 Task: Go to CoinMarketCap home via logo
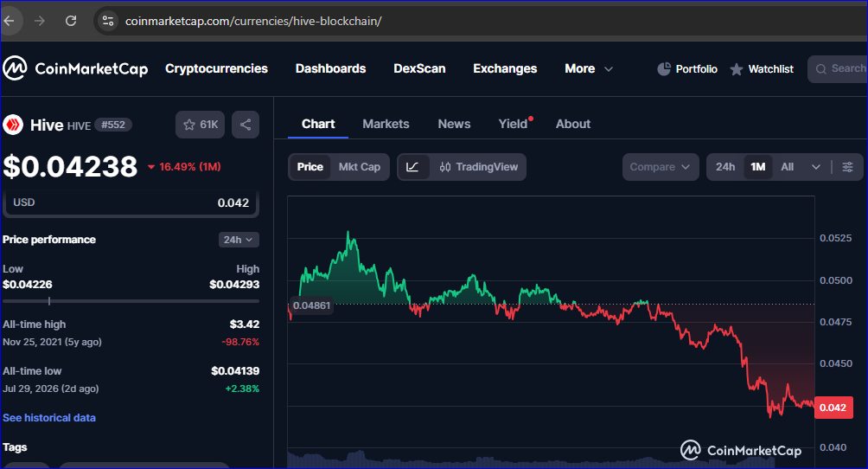click(x=75, y=68)
